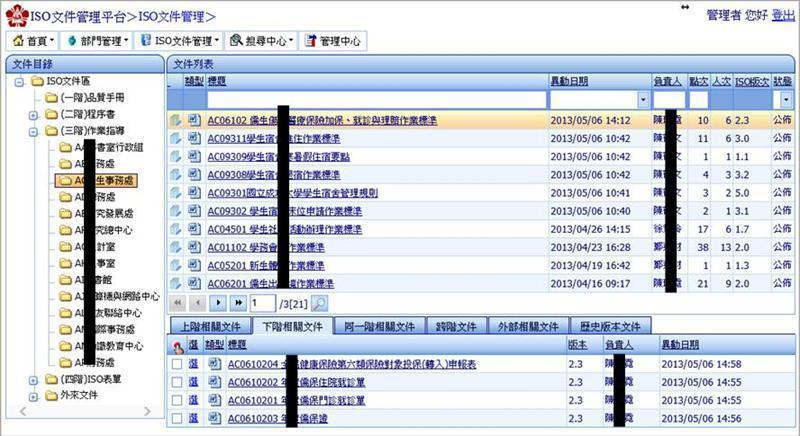Expand the (二階)程序書 folder
The height and width of the screenshot is (436, 800).
(x=34, y=115)
